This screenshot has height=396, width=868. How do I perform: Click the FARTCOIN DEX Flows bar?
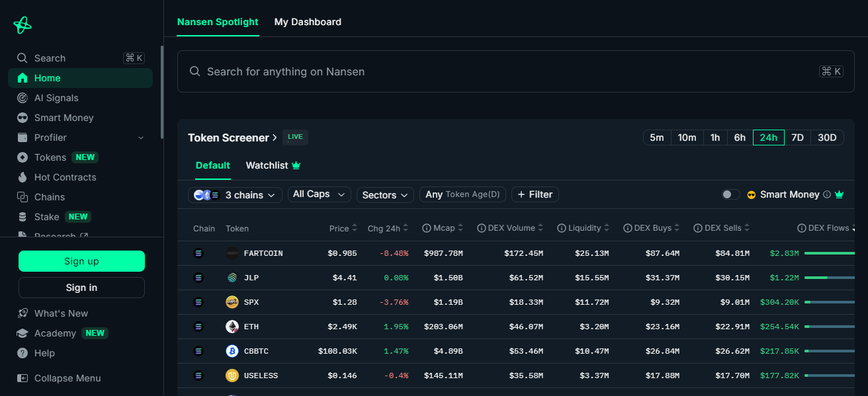tap(829, 253)
